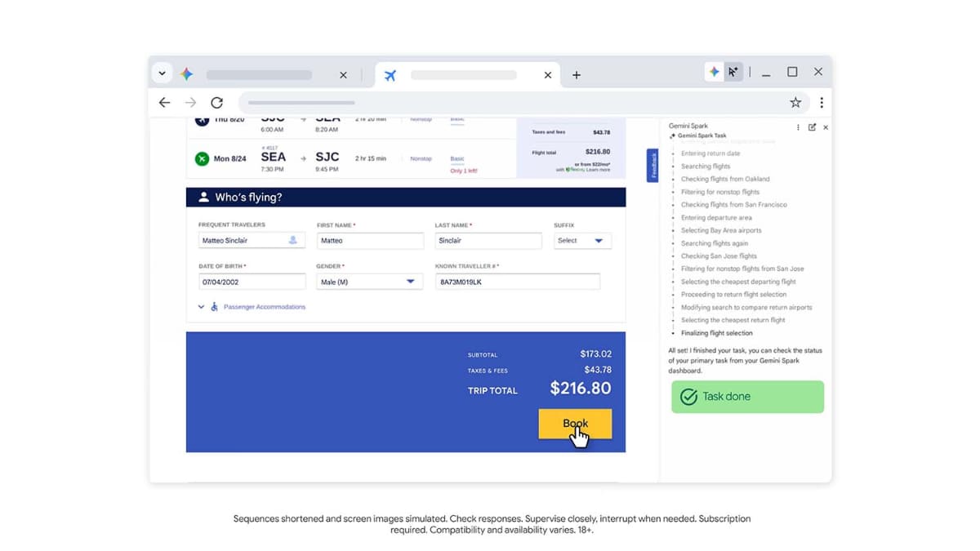The image size is (980, 551).
Task: Click the green airline icon for Mon 8/24
Action: pyautogui.click(x=202, y=158)
